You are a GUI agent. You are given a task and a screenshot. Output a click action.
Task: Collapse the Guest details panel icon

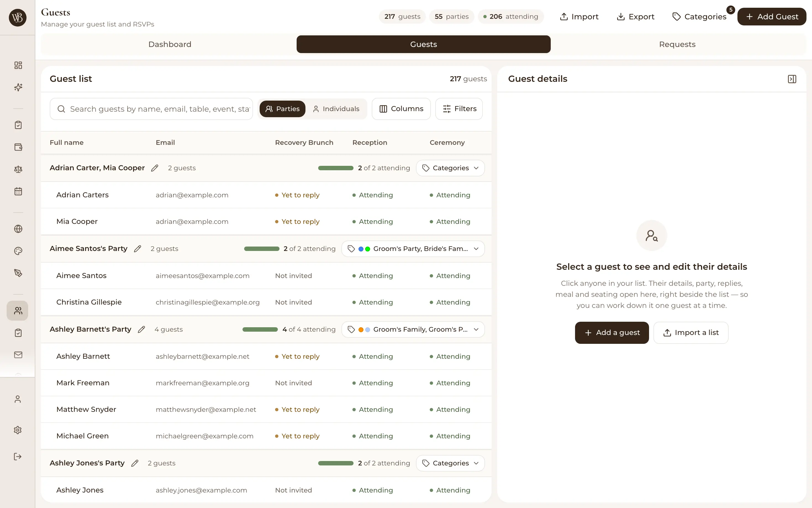[792, 79]
